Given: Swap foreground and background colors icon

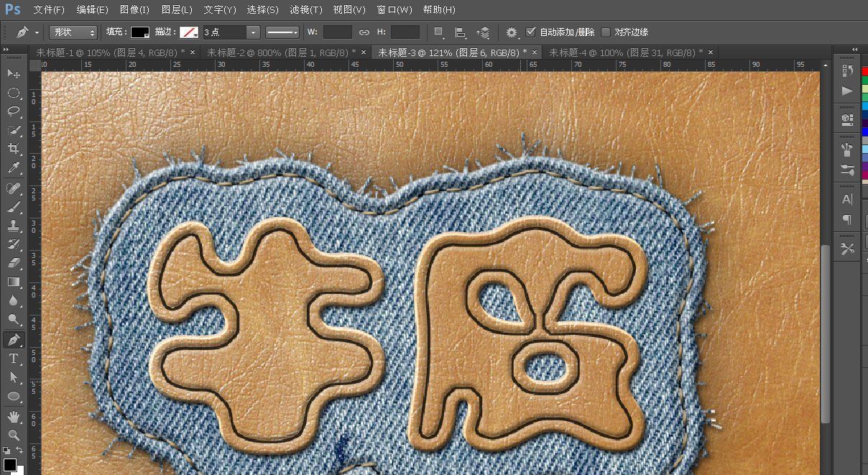Looking at the screenshot, I should point(19,451).
